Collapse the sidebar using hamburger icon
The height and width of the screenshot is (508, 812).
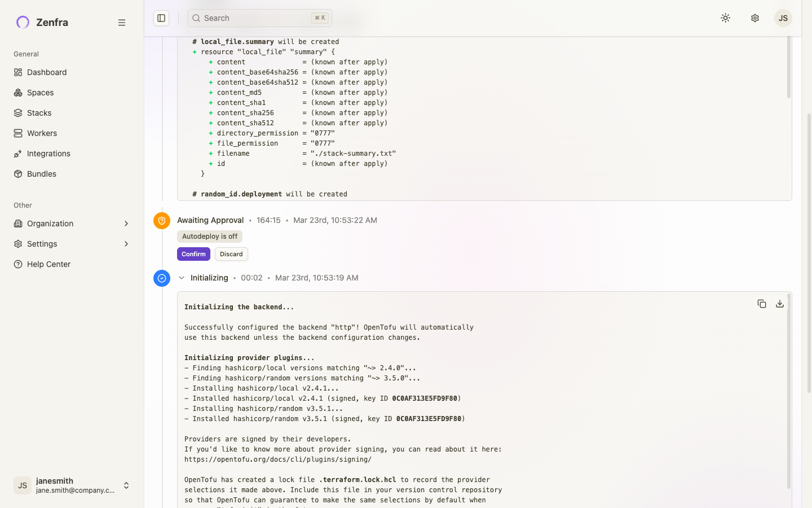point(122,23)
